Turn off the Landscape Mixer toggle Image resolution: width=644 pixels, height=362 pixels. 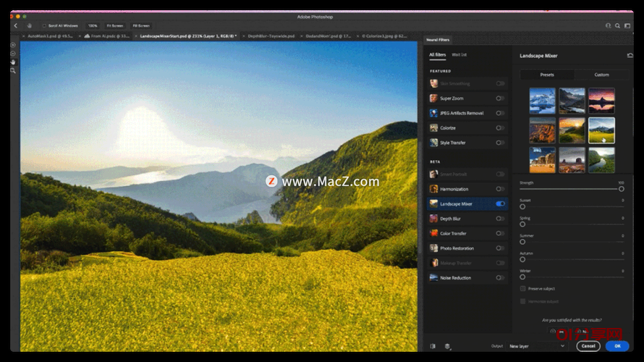(500, 204)
